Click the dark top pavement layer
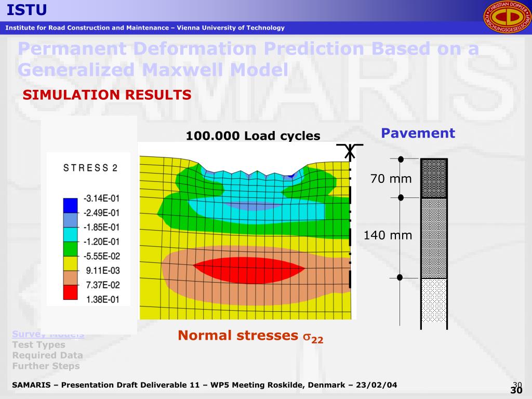The image size is (532, 399). coord(434,178)
